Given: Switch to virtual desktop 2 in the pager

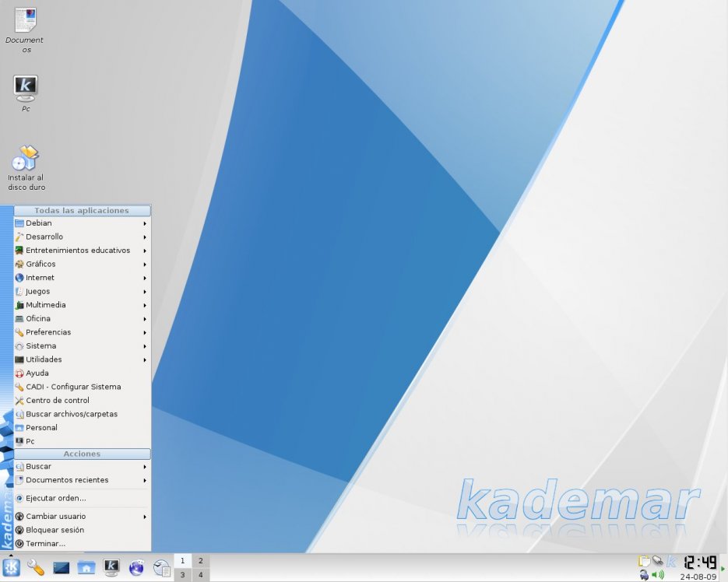Looking at the screenshot, I should click(200, 560).
